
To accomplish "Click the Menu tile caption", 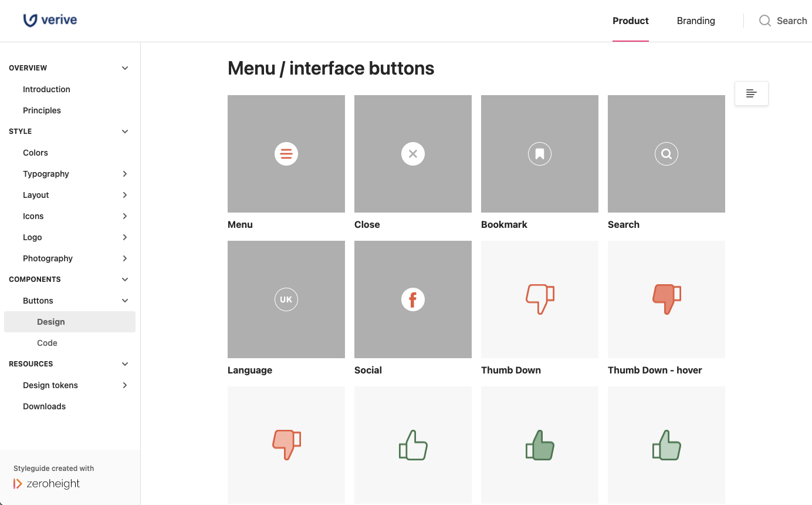I will coord(240,224).
